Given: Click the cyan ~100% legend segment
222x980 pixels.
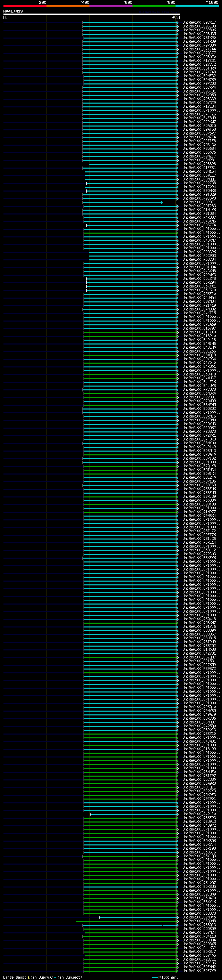Looking at the screenshot, I should [x=197, y=6].
